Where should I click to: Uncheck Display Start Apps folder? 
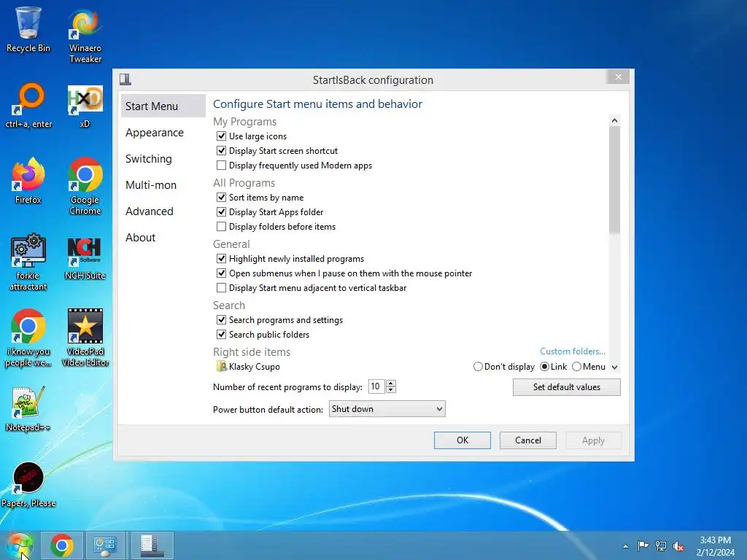tap(221, 212)
